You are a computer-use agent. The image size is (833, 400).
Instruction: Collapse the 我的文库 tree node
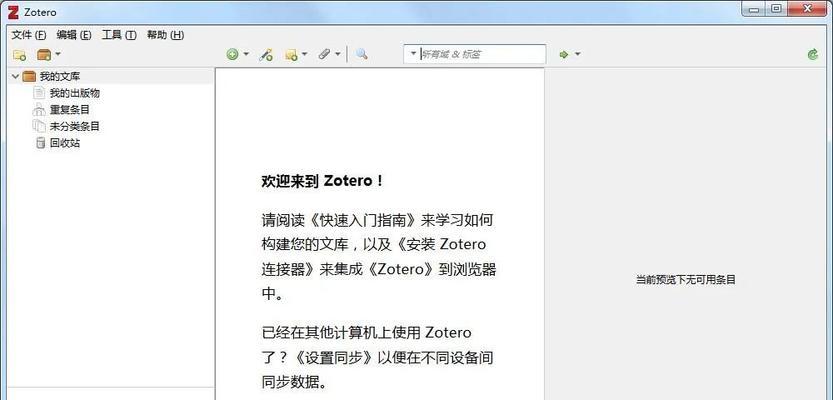pyautogui.click(x=15, y=76)
